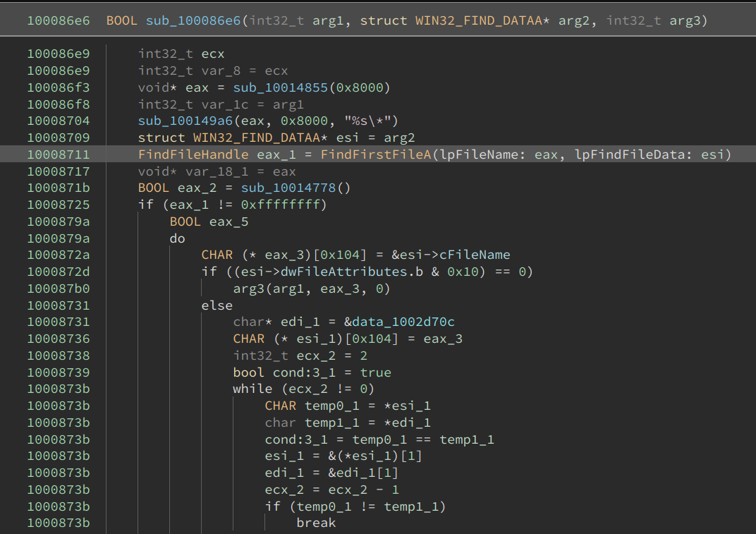The height and width of the screenshot is (534, 756).
Task: Navigate to sub_10014778 function call
Action: click(x=288, y=188)
